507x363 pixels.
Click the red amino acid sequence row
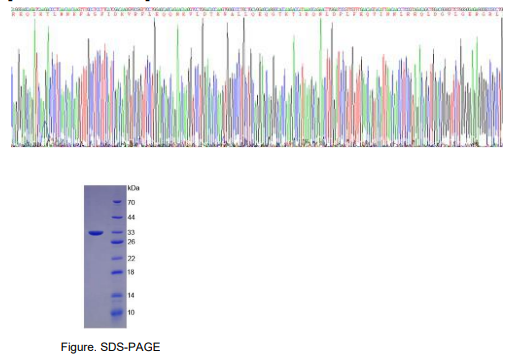point(257,14)
